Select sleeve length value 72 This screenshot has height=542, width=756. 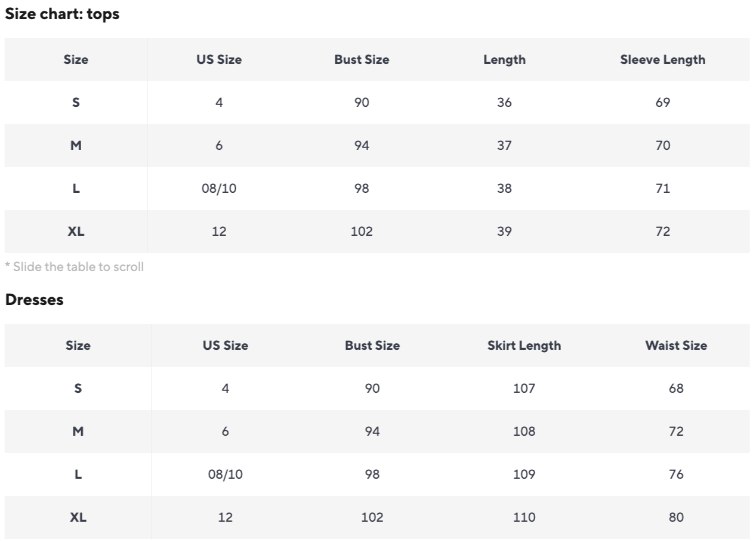coord(662,232)
